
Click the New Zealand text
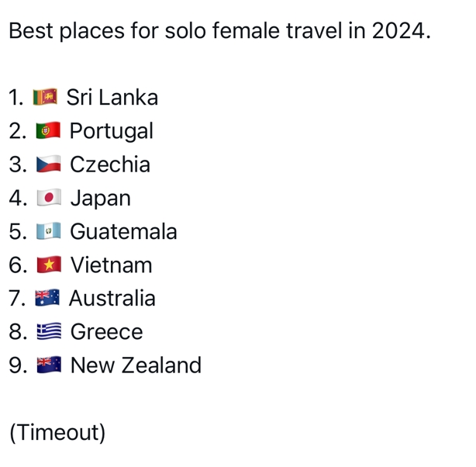pyautogui.click(x=136, y=365)
